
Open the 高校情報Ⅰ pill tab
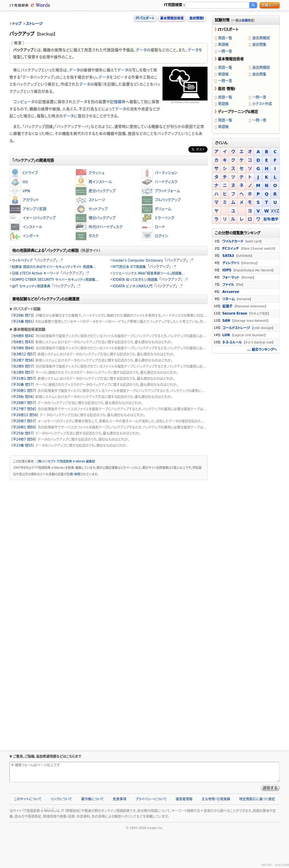(196, 18)
